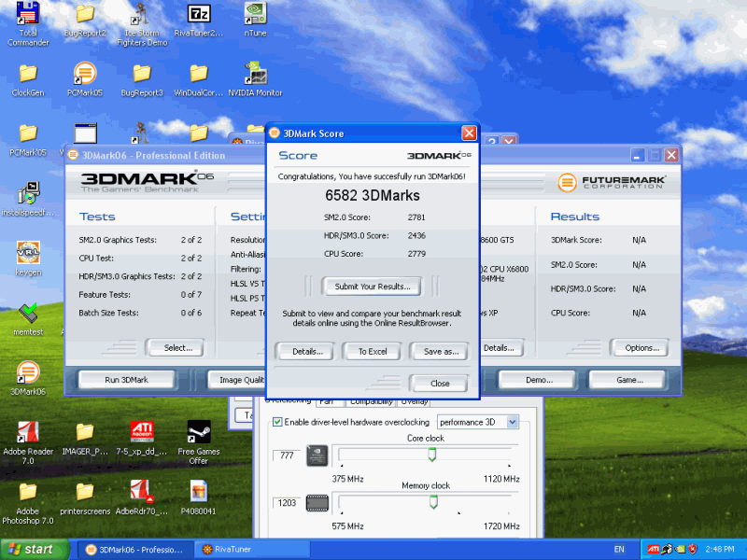The width and height of the screenshot is (747, 560).
Task: Click the EN language indicator
Action: (x=619, y=549)
